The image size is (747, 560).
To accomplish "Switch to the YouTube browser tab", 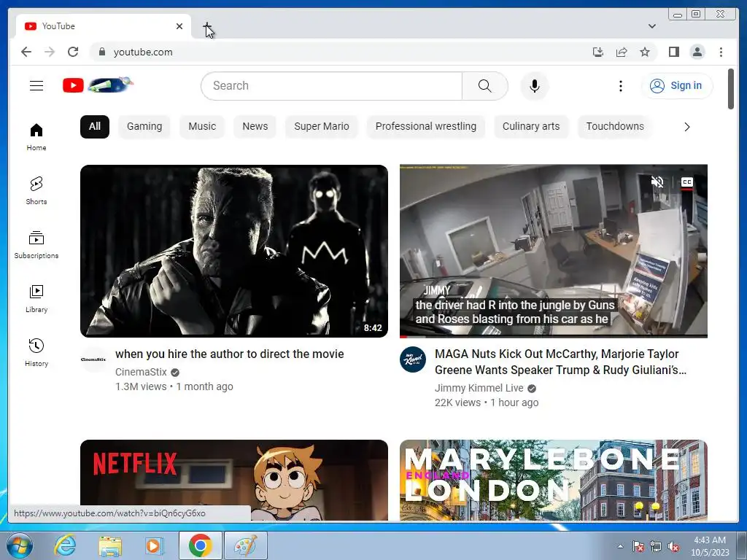I will click(104, 26).
